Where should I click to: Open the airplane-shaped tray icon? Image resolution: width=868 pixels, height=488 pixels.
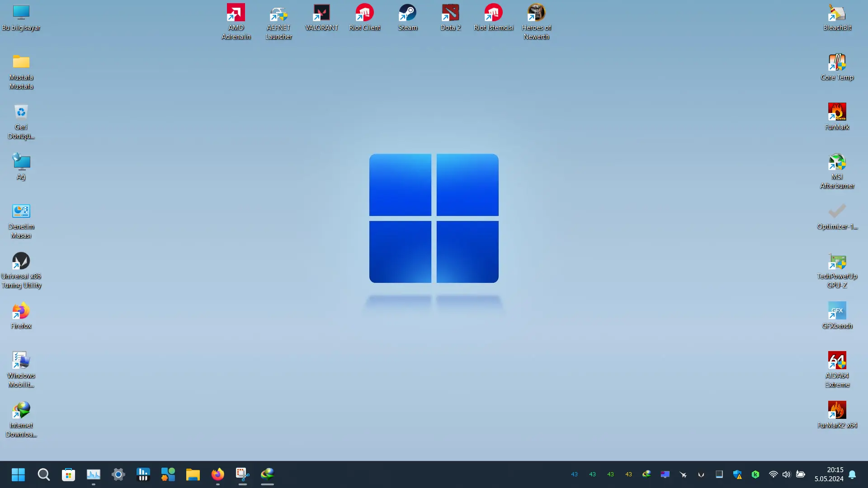click(x=683, y=474)
